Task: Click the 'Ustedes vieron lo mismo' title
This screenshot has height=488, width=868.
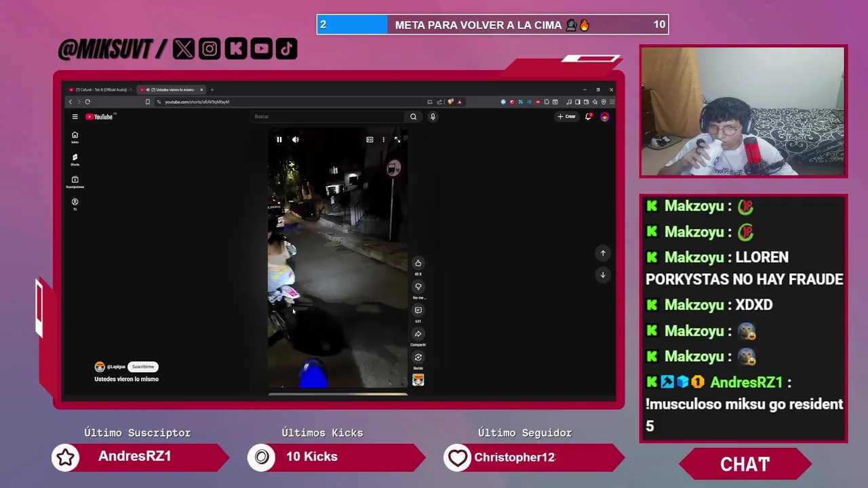Action: 126,380
